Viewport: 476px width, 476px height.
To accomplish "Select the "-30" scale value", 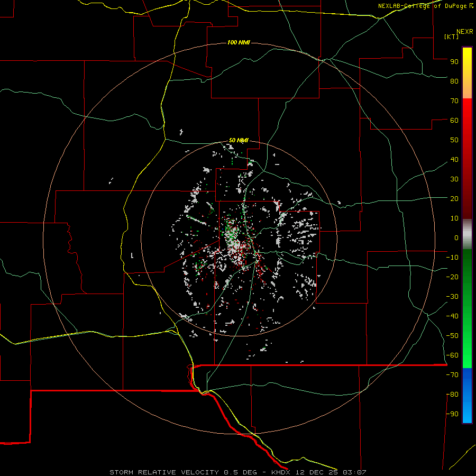I will [452, 297].
